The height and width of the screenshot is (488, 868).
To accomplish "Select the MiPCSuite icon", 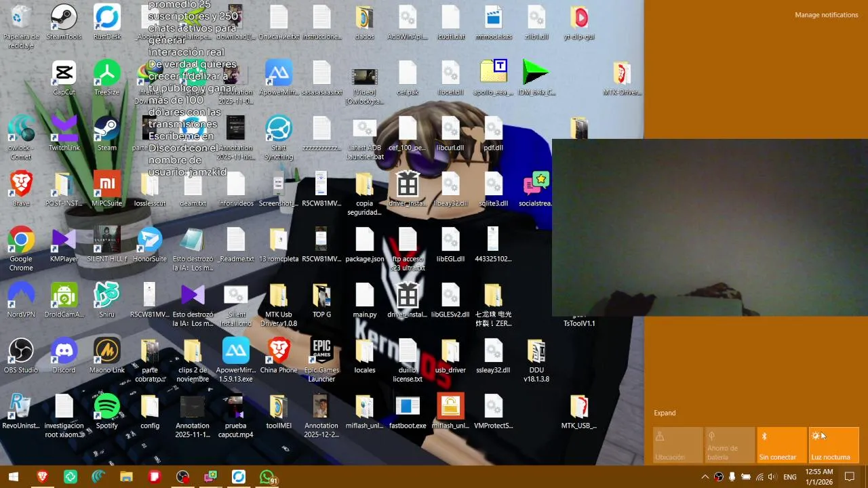I will pos(106,189).
